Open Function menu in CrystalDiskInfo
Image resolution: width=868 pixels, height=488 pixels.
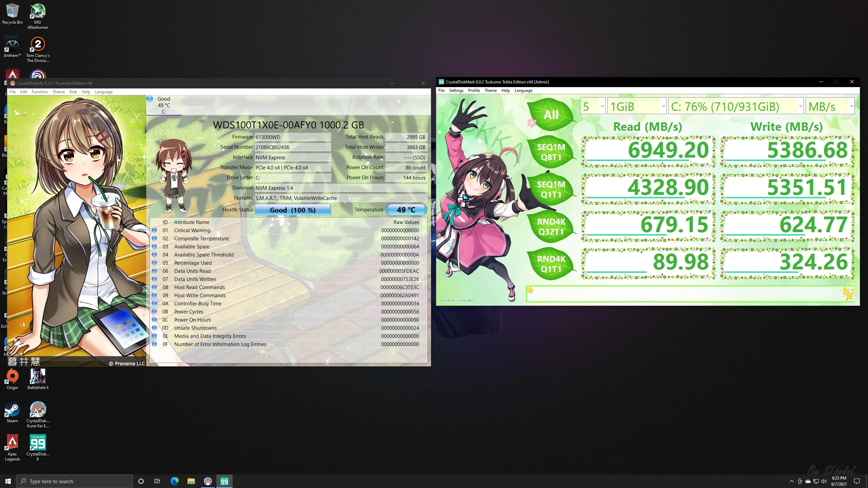(x=40, y=92)
